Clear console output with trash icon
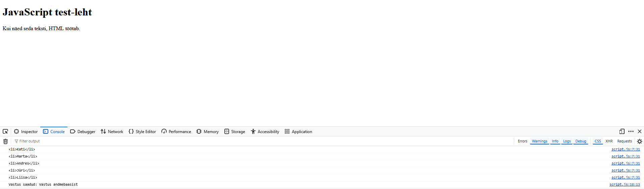This screenshot has height=189, width=644. click(5, 141)
